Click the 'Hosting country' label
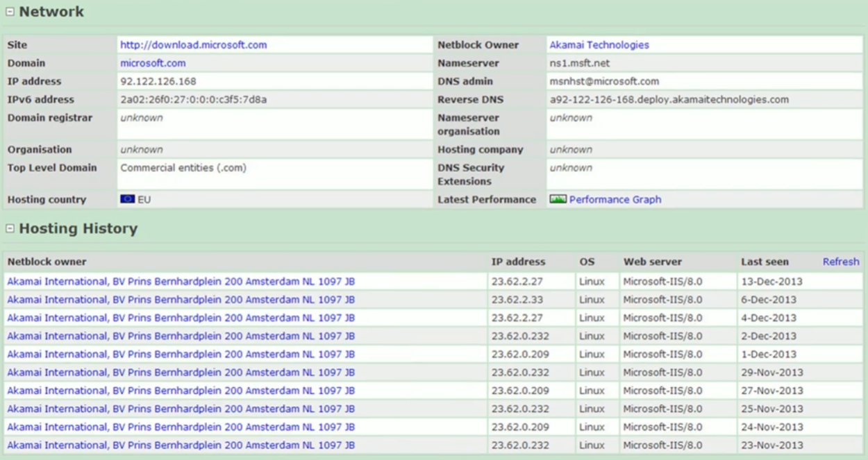 pos(47,199)
